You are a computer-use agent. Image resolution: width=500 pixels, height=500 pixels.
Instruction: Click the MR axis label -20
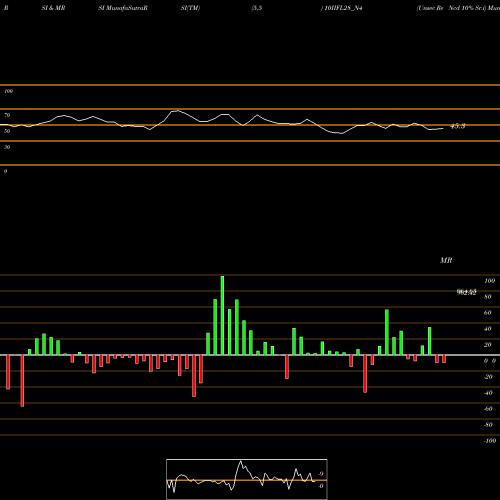point(488,377)
